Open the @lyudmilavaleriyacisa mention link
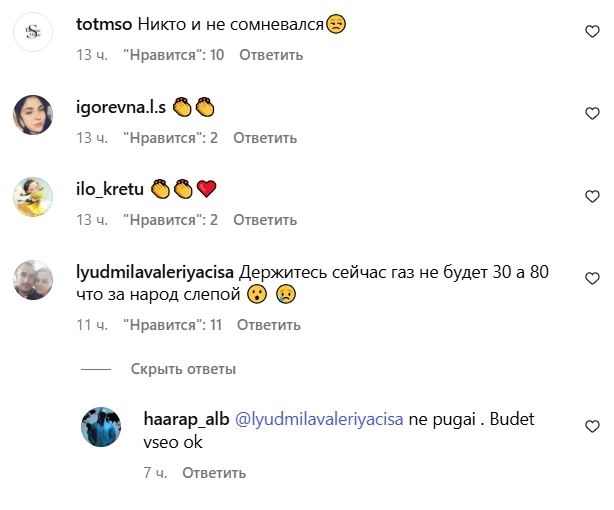Viewport: 614px width, 510px height. click(319, 420)
